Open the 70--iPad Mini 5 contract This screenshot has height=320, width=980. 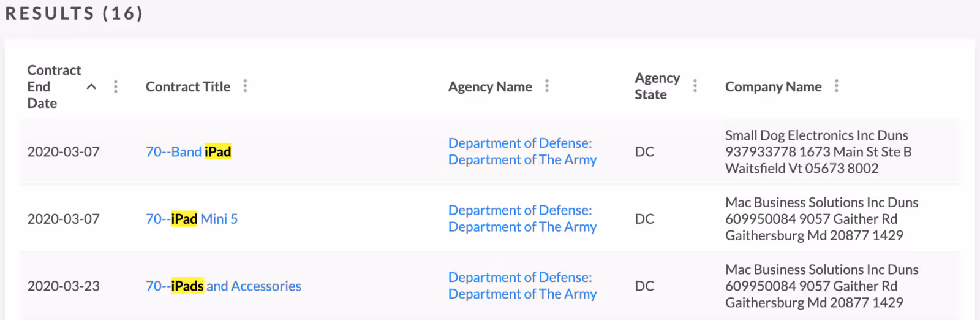click(x=192, y=219)
